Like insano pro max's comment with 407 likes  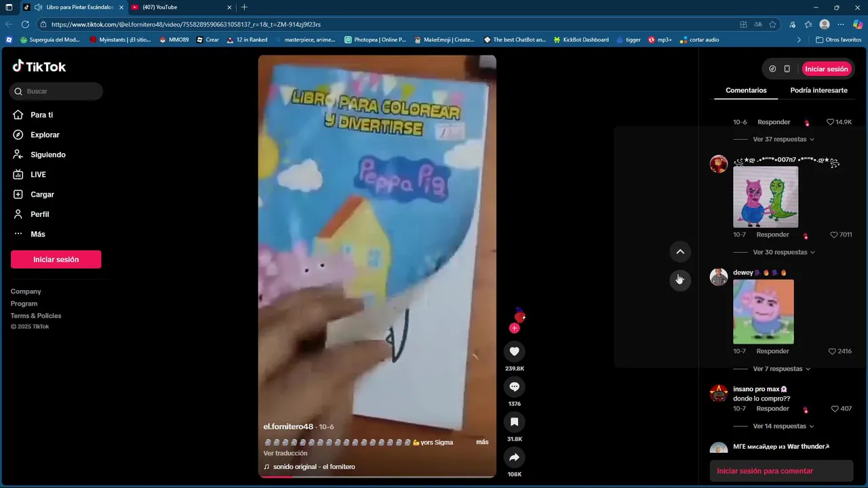[835, 409]
